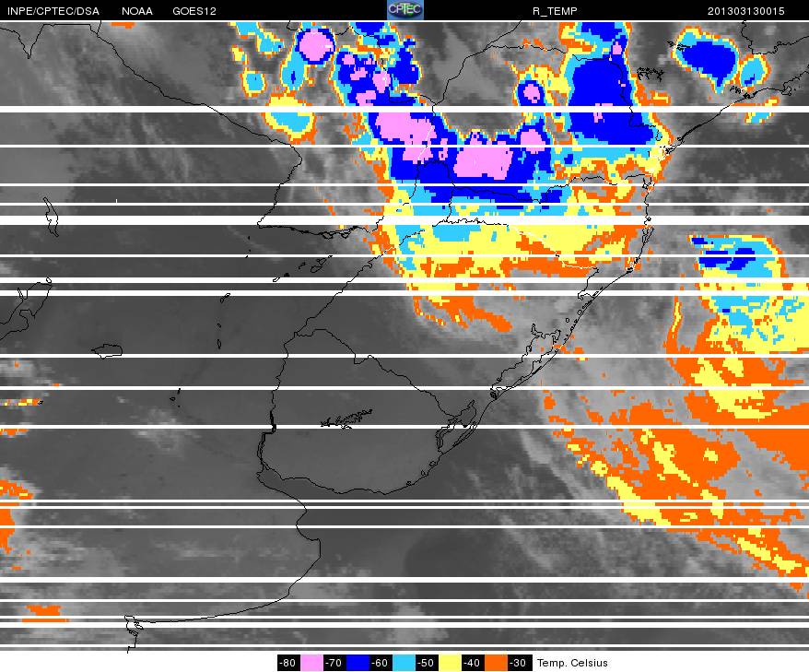Click the INPE/CPTEC/DSA header text
Image resolution: width=809 pixels, height=672 pixels.
click(53, 11)
